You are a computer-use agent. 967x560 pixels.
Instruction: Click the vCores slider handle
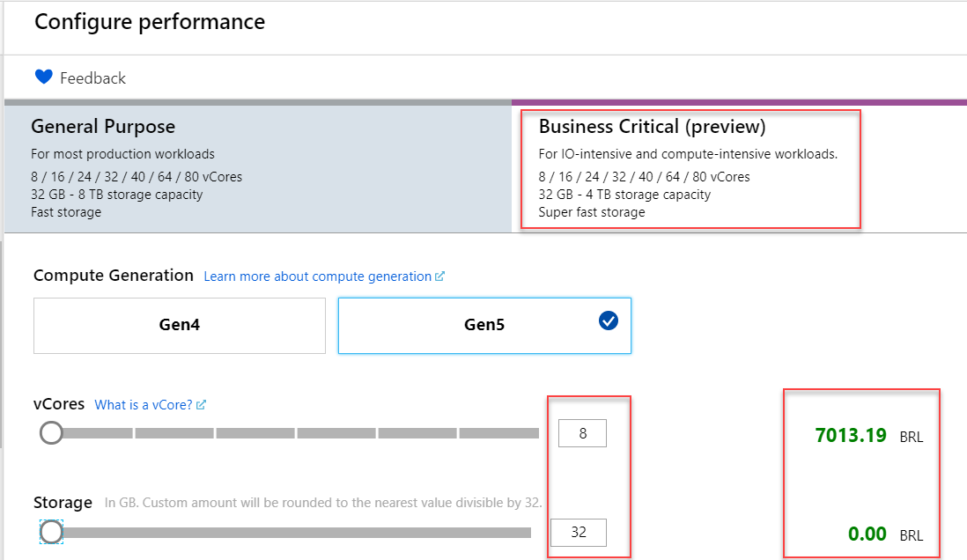click(x=52, y=432)
